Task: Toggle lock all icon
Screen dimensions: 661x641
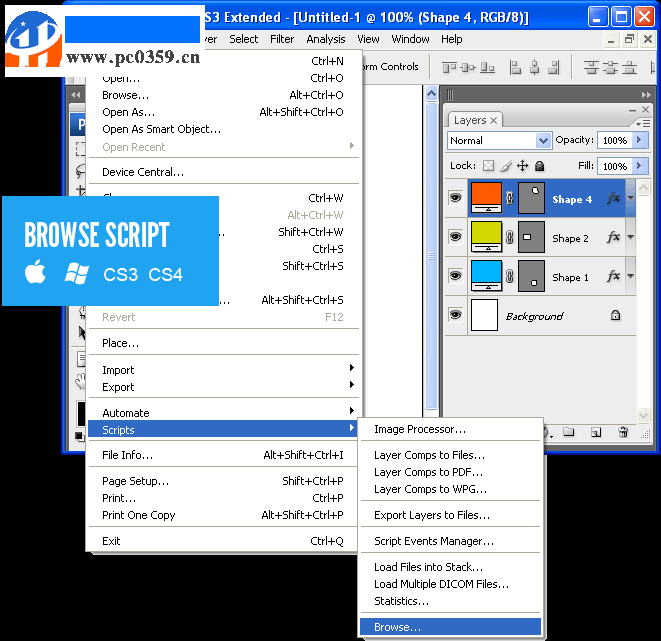Action: coord(539,166)
